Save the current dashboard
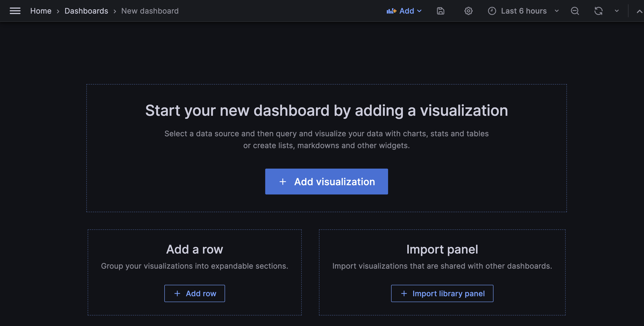The image size is (644, 326). pos(441,11)
